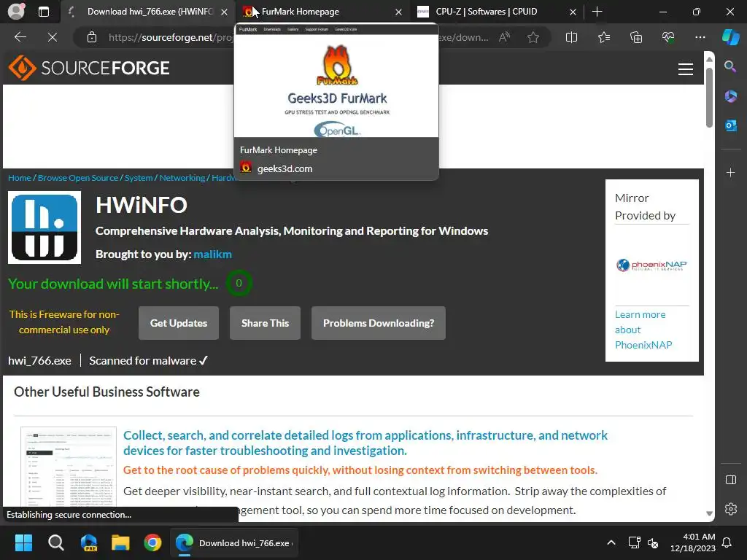This screenshot has height=560, width=747.
Task: View site information lock icon
Action: [x=92, y=37]
